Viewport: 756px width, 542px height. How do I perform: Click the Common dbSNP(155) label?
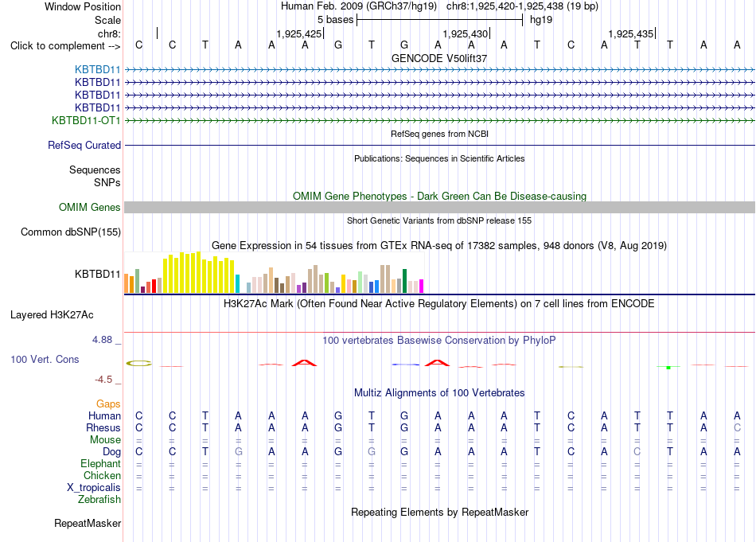(70, 232)
